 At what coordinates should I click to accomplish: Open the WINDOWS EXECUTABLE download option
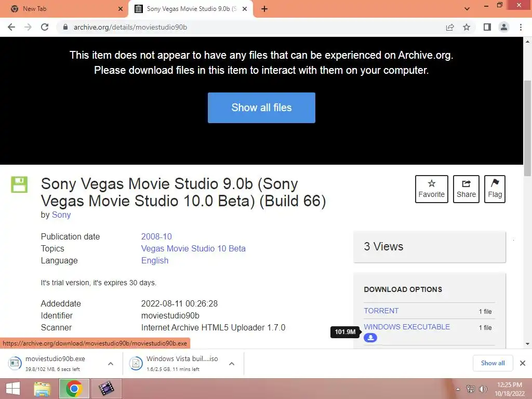click(x=407, y=327)
